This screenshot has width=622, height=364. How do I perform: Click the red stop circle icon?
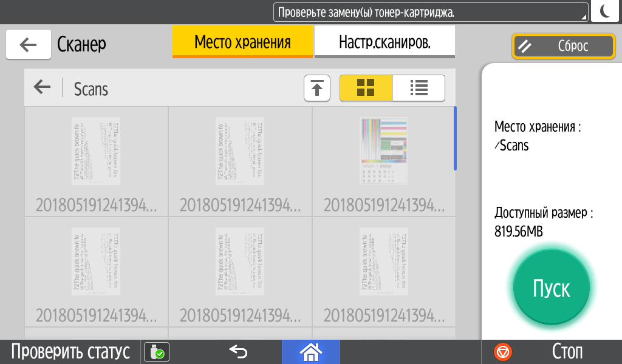click(502, 352)
